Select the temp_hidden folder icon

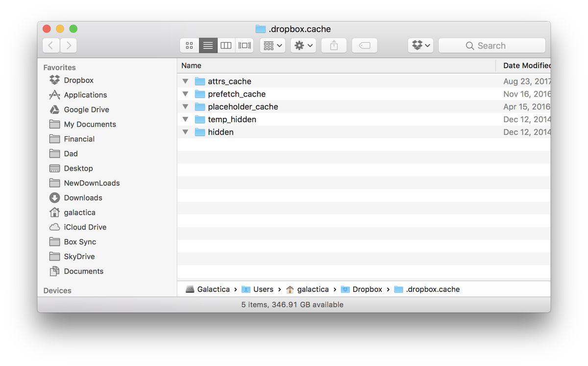pos(199,119)
